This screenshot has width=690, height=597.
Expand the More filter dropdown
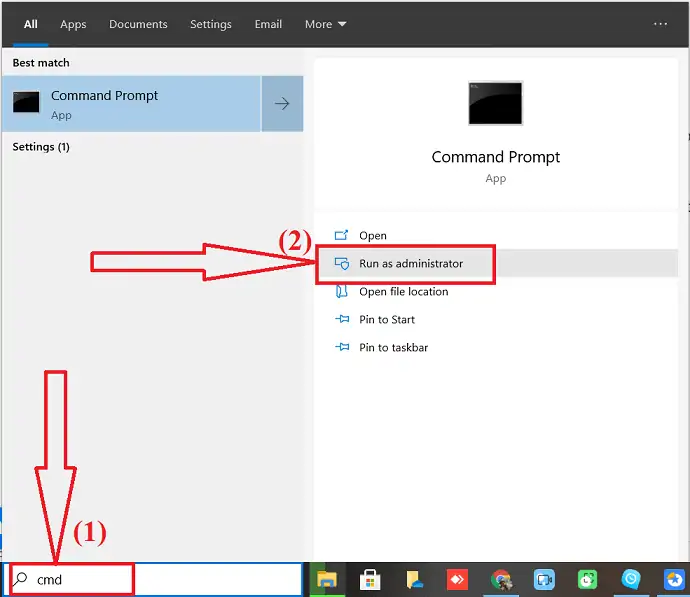325,24
